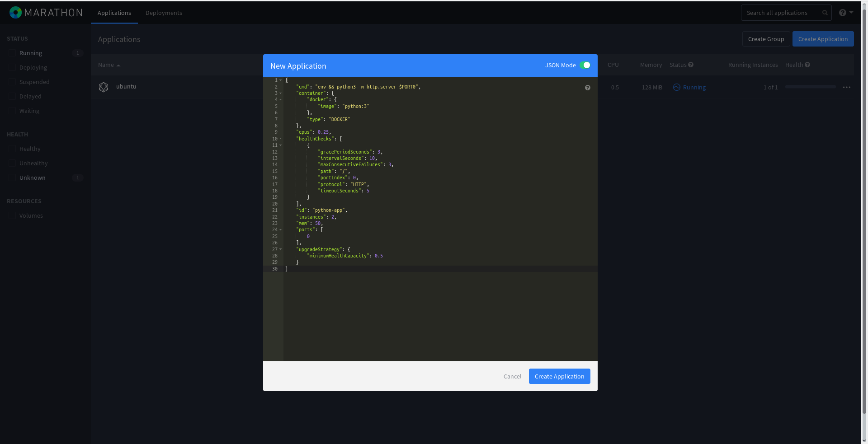This screenshot has height=444, width=868.
Task: Check the Unhealthy health filter
Action: point(12,163)
